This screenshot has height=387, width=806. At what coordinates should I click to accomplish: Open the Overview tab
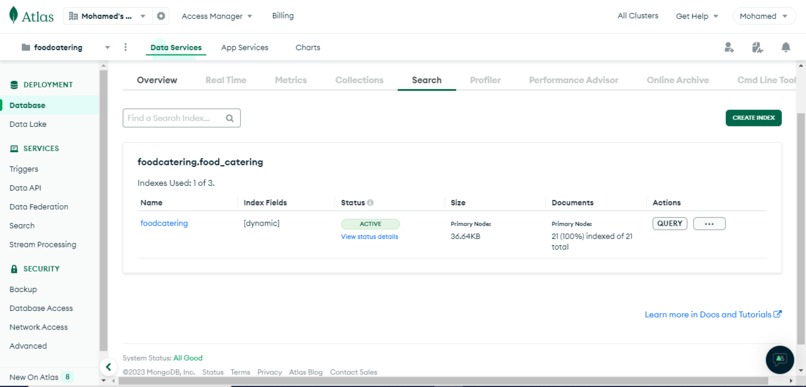[157, 80]
